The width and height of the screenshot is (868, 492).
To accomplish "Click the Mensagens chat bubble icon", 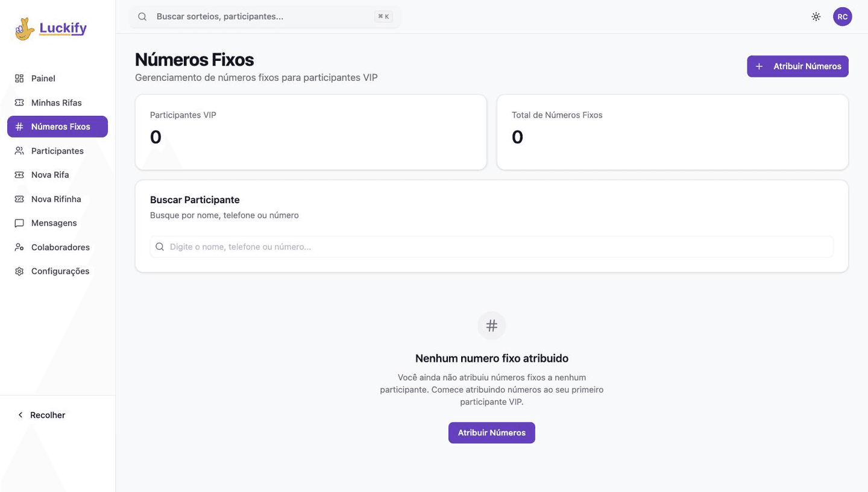I will (19, 223).
